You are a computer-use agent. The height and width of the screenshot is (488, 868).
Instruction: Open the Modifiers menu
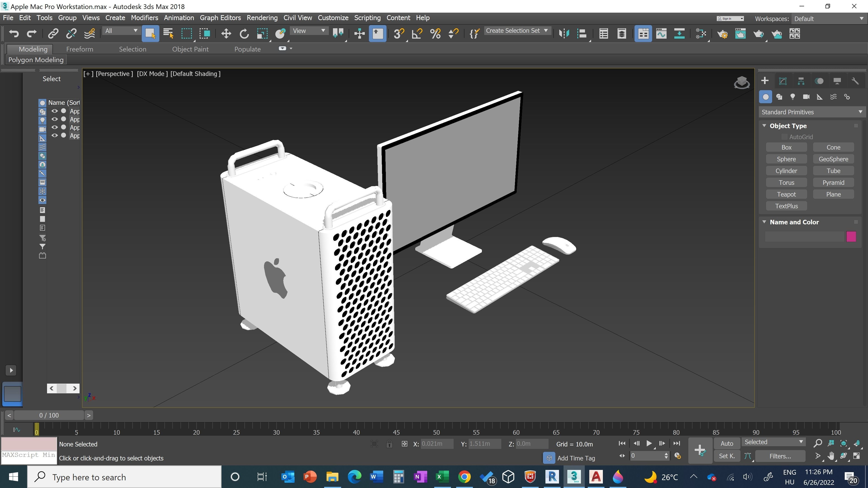pyautogui.click(x=145, y=18)
